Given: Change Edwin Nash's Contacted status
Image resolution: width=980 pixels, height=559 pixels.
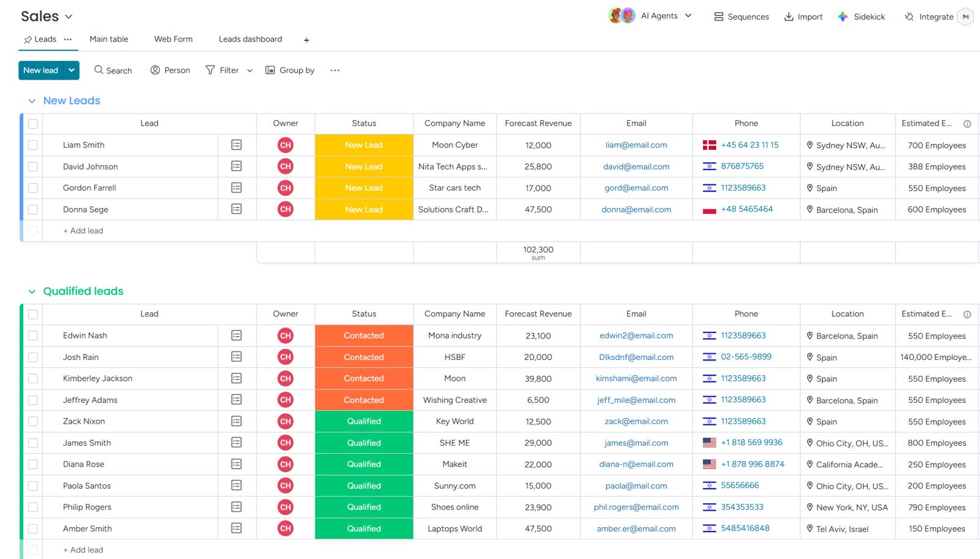Looking at the screenshot, I should [x=364, y=336].
